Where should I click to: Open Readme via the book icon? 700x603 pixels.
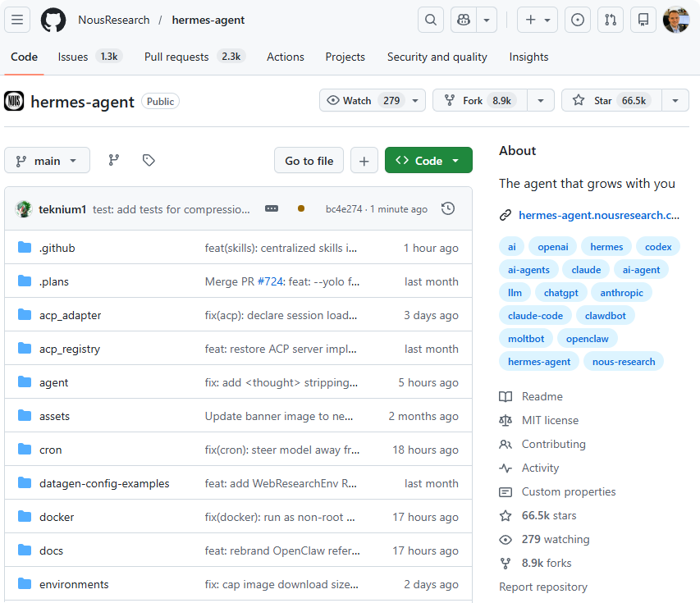[506, 396]
